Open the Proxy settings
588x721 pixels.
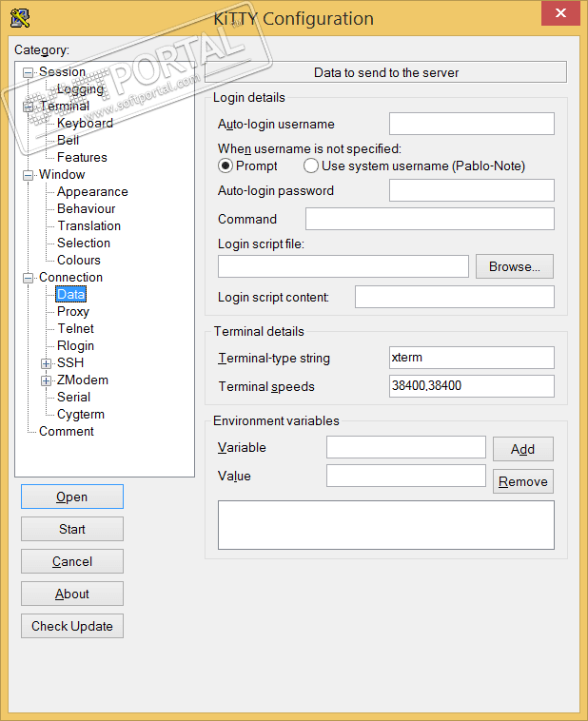coord(72,312)
